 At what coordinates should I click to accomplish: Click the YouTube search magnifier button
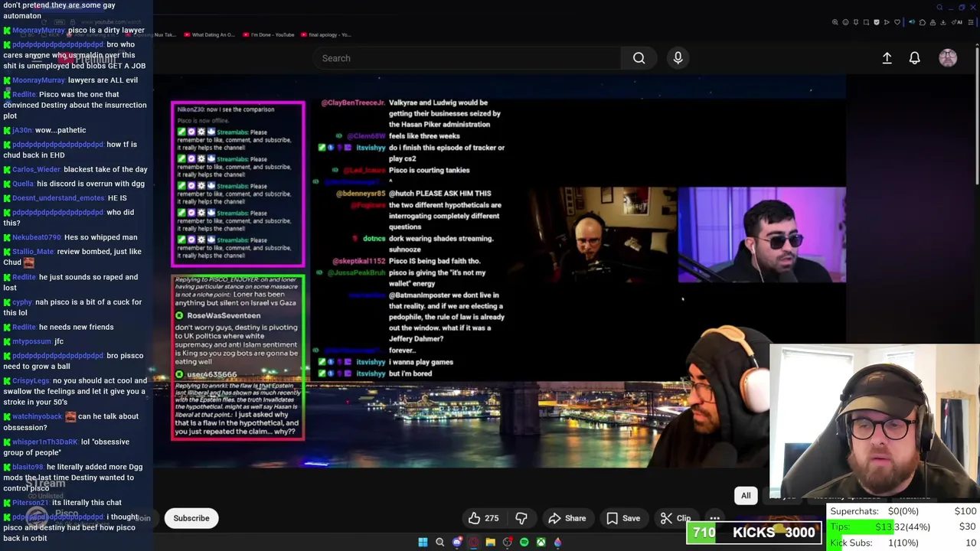point(639,58)
